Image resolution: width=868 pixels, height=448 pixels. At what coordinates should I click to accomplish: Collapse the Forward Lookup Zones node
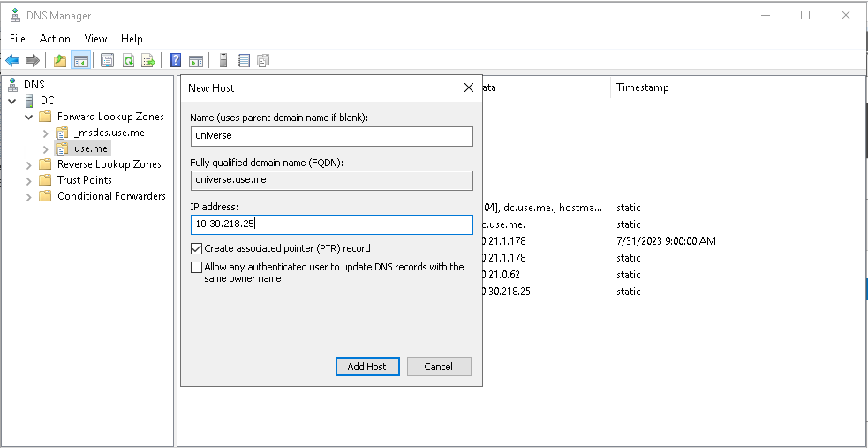pyautogui.click(x=29, y=117)
